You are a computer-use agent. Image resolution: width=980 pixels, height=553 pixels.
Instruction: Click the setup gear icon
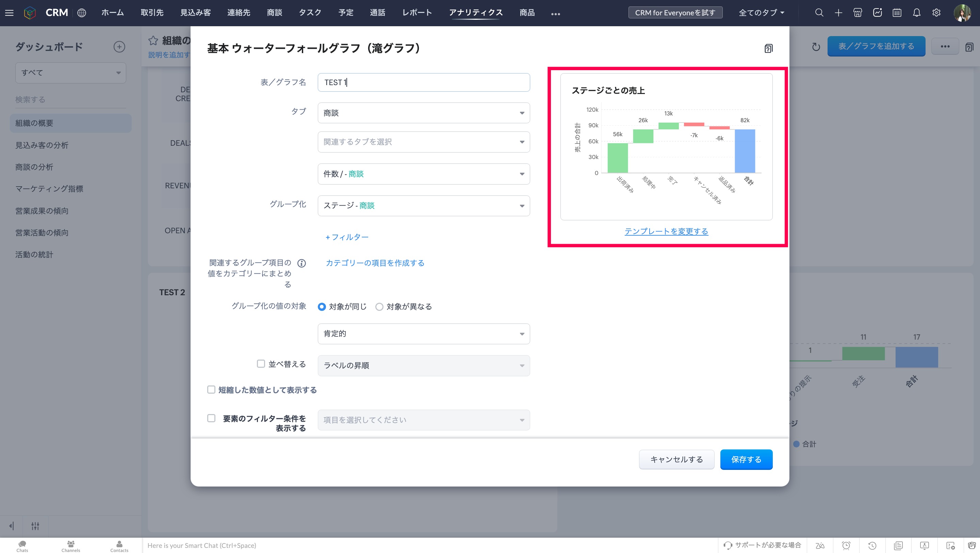tap(936, 13)
